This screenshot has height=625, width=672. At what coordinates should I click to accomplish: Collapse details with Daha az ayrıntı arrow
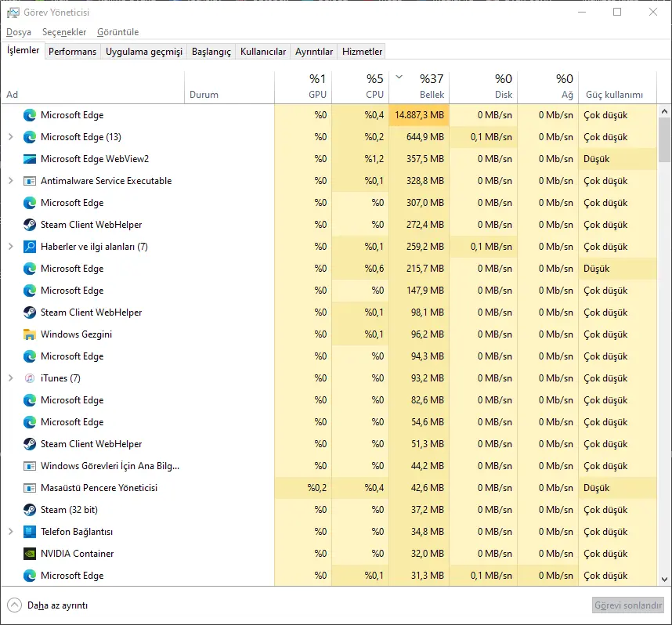[x=14, y=605]
